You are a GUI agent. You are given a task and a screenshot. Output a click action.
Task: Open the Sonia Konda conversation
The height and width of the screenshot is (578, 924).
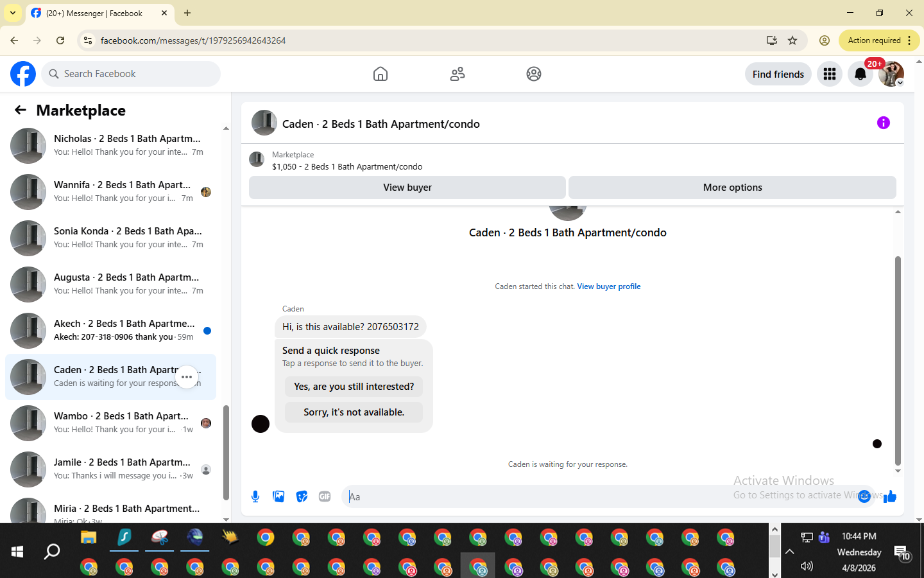(110, 238)
